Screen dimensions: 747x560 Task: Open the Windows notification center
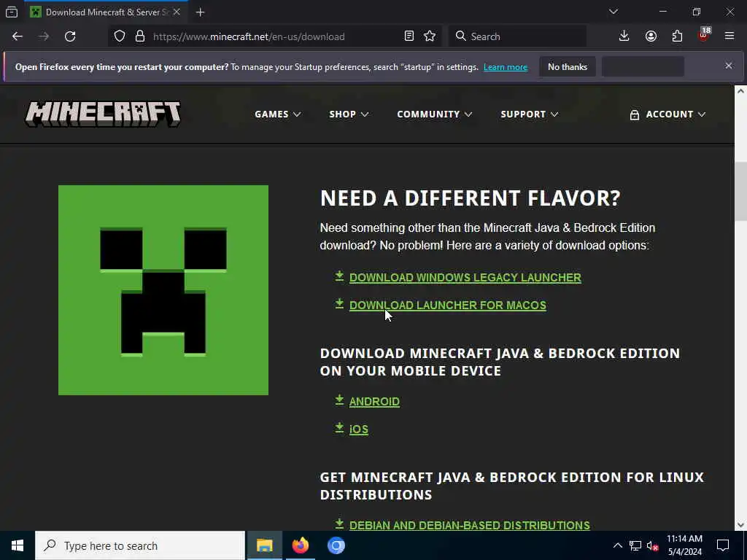click(x=723, y=545)
